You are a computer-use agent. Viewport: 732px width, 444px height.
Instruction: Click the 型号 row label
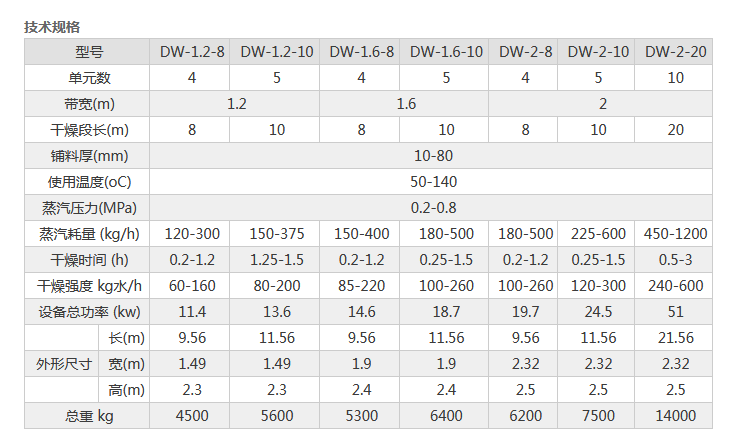(89, 52)
